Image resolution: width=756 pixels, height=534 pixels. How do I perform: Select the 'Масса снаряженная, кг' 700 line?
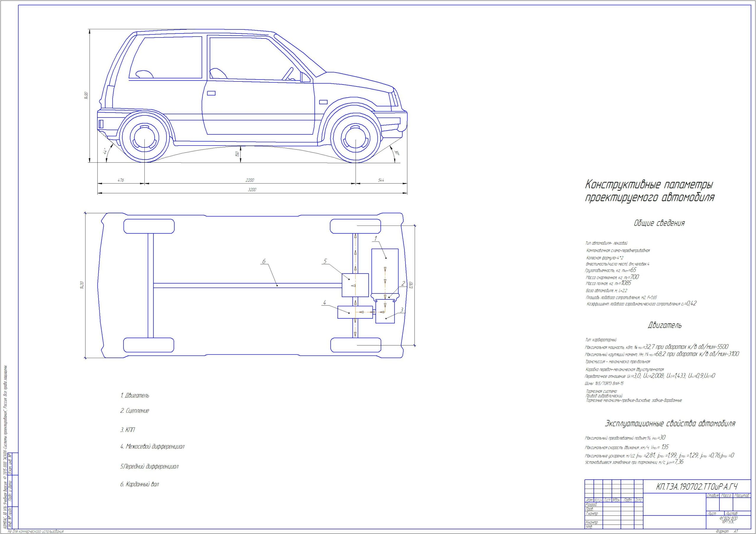tap(612, 277)
